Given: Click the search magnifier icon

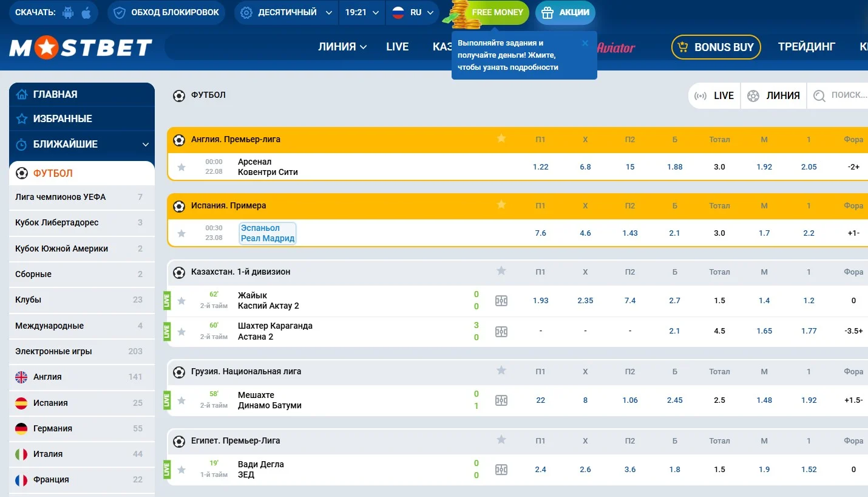Looking at the screenshot, I should 819,96.
